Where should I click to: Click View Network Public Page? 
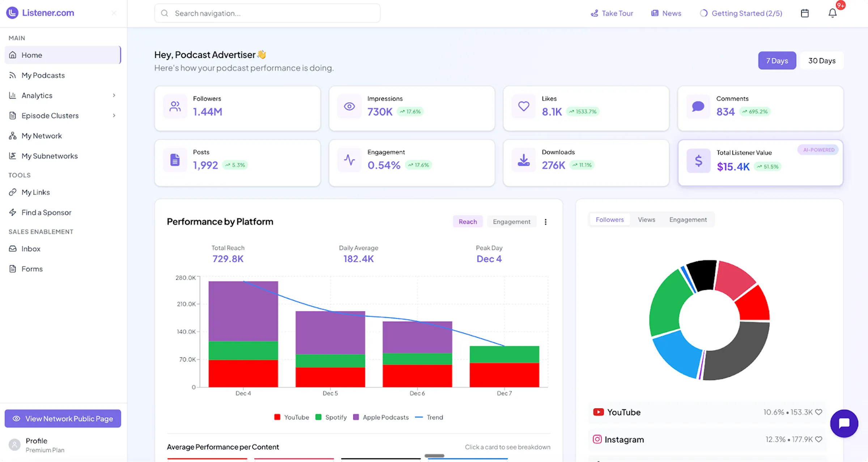(x=63, y=418)
